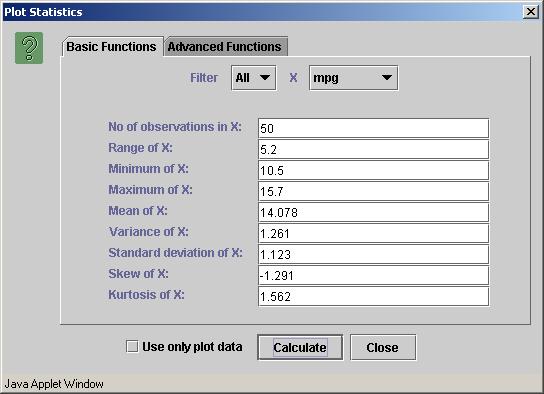Select the Minimum of X value field
The image size is (544, 394).
pyautogui.click(x=374, y=170)
